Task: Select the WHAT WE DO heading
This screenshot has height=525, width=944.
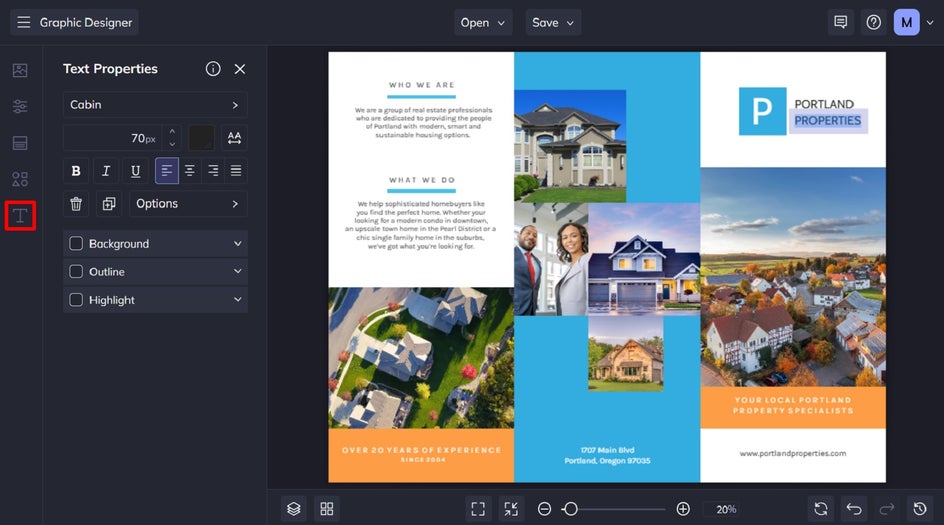Action: coord(422,180)
